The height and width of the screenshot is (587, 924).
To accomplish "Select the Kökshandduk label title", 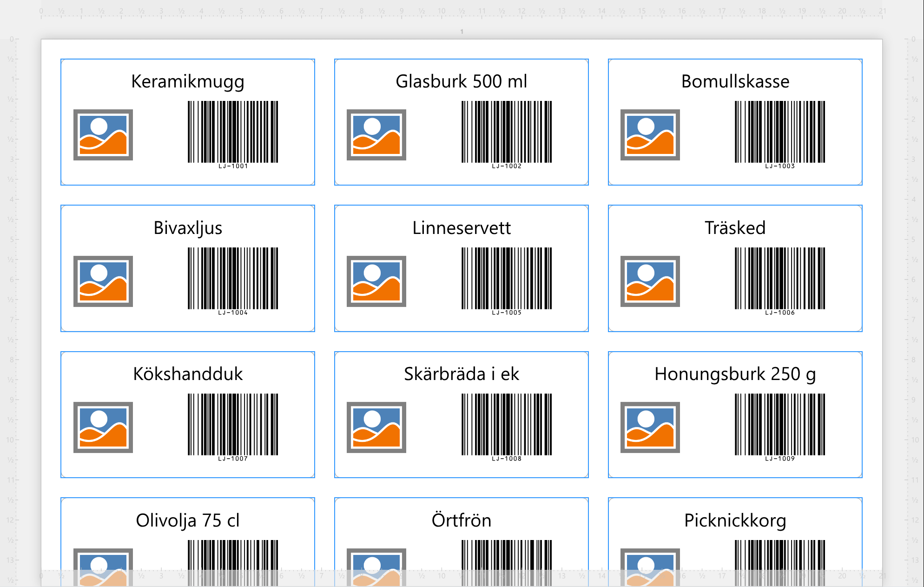I will (x=188, y=374).
